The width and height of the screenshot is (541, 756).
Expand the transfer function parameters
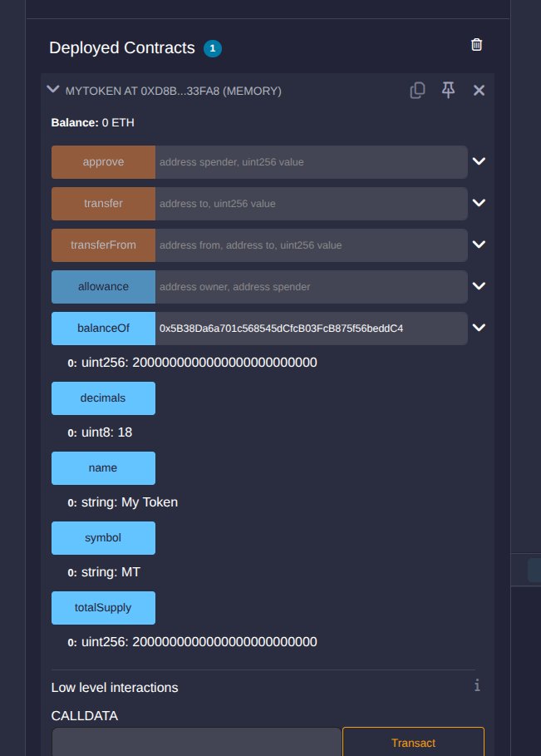click(x=479, y=202)
